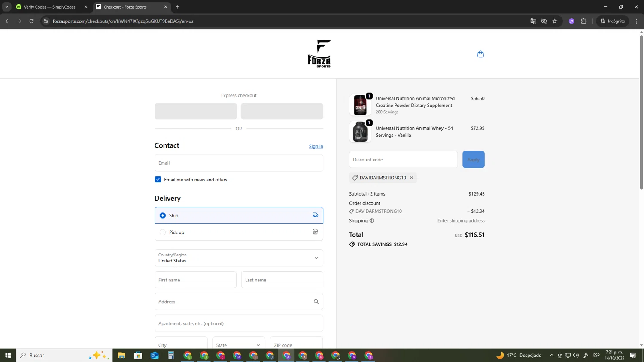Open the Google Translate page icon
This screenshot has height=362, width=644.
coord(533,21)
